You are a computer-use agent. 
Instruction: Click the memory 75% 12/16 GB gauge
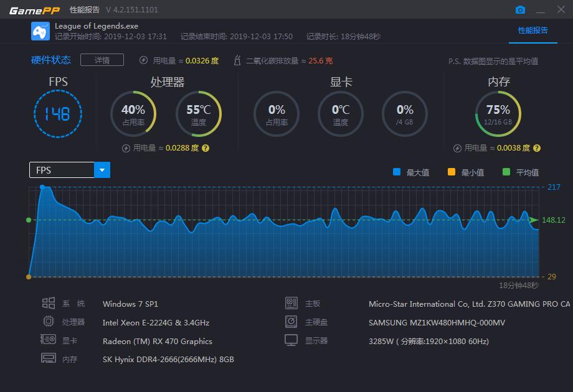pyautogui.click(x=498, y=114)
